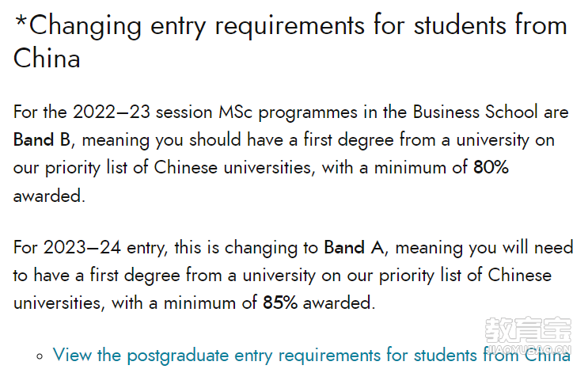Click the bold '80%' figure

pos(491,167)
